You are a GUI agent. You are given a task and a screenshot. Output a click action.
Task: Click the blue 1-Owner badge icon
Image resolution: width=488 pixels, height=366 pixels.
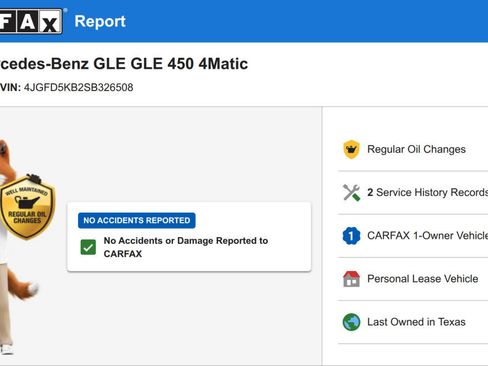pos(351,236)
